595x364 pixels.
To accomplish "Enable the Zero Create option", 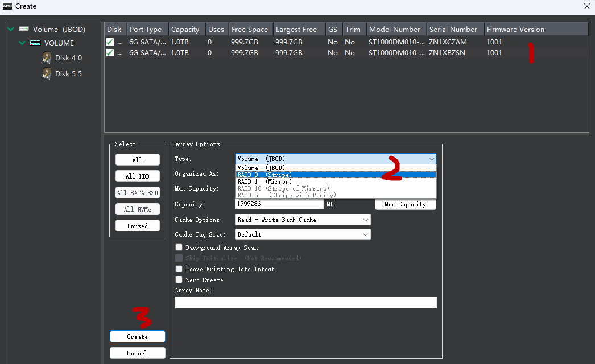I will click(179, 280).
